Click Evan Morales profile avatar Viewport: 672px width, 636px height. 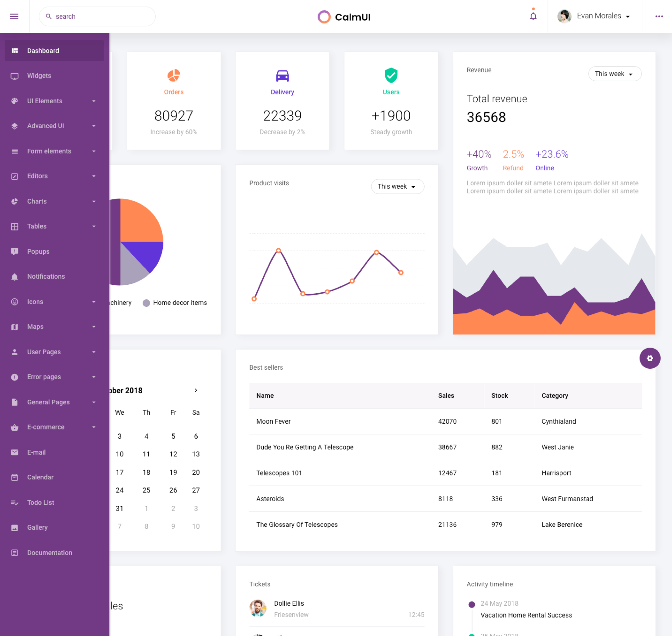click(564, 16)
